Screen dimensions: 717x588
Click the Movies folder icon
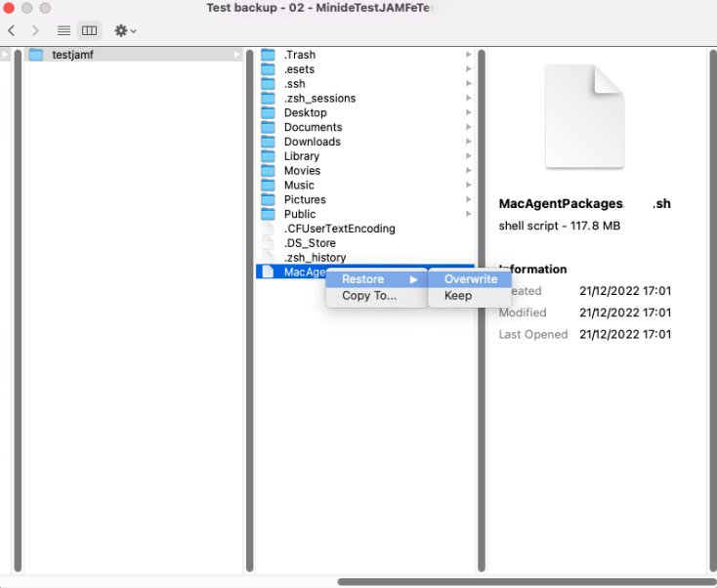pos(268,171)
